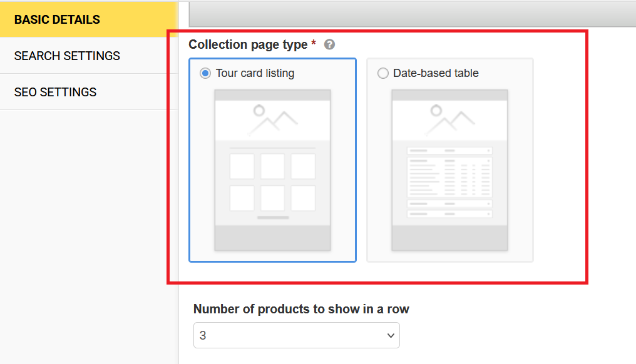The image size is (636, 364).
Task: Select the Date-based table radio button
Action: click(383, 73)
